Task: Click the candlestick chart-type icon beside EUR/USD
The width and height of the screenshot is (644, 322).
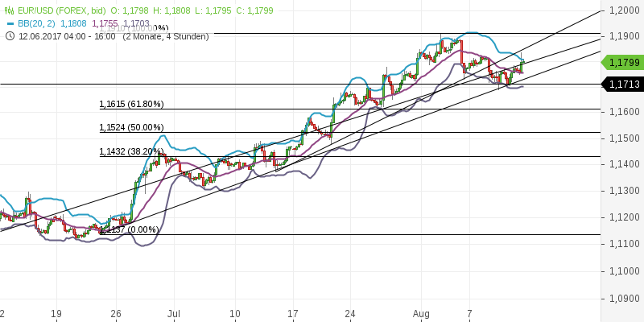Action: coord(9,11)
